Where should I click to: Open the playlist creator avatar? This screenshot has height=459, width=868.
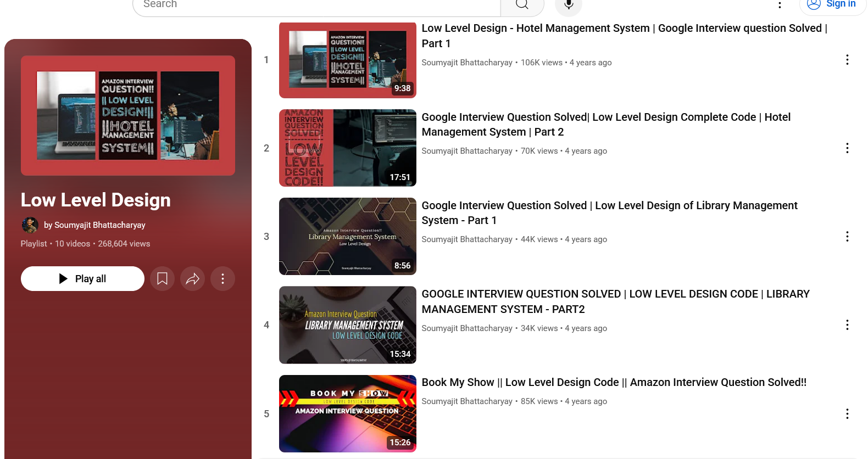pyautogui.click(x=30, y=225)
